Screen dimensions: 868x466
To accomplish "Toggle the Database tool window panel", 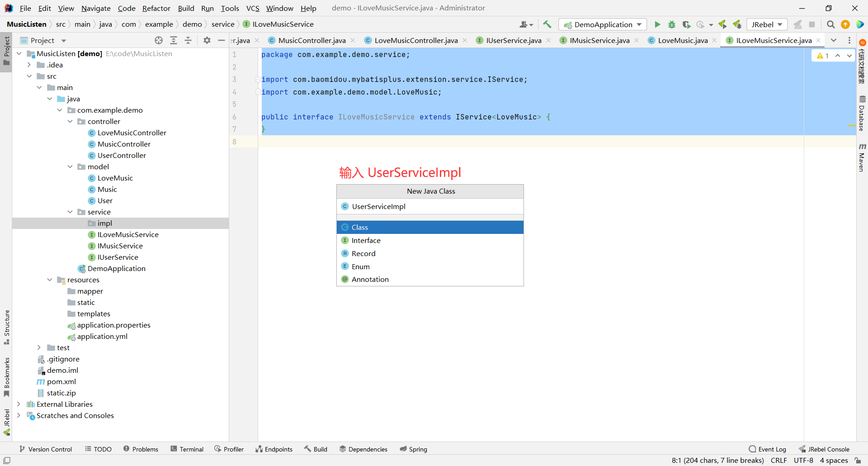I will 862,113.
